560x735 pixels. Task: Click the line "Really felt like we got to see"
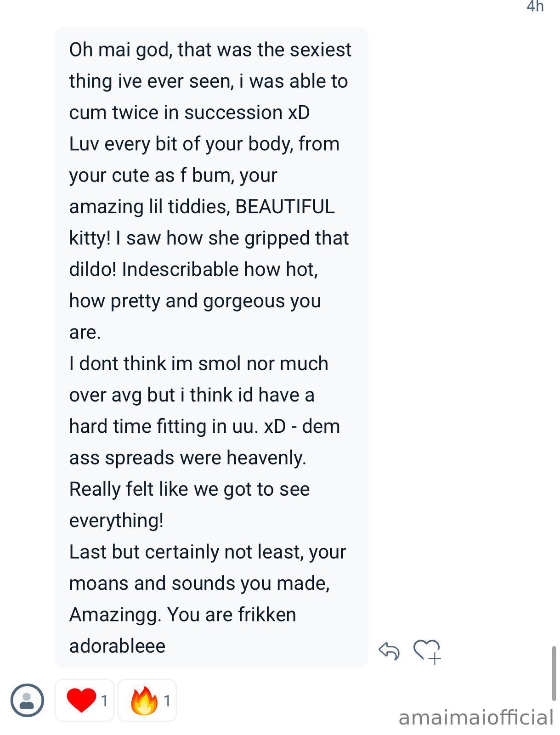tap(189, 489)
